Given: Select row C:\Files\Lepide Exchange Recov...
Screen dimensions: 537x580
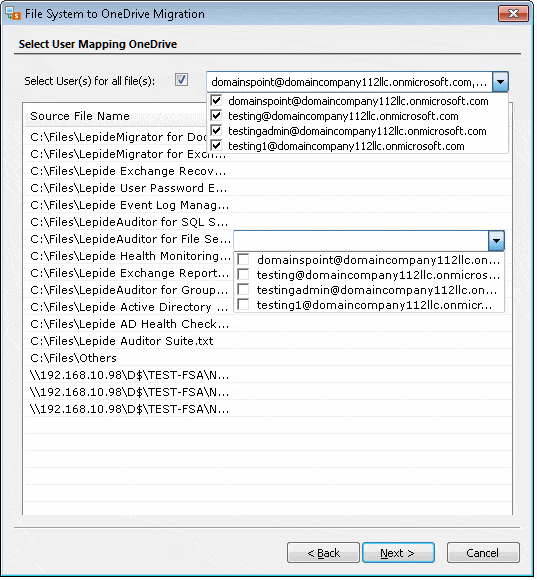Looking at the screenshot, I should pyautogui.click(x=128, y=171).
